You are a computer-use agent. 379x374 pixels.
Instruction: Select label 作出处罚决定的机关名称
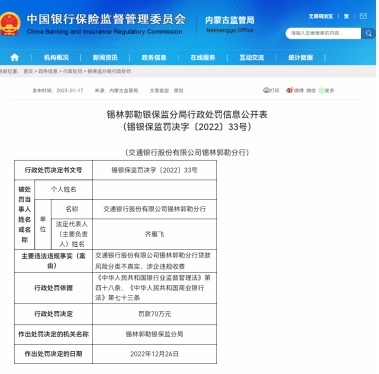tap(53, 334)
